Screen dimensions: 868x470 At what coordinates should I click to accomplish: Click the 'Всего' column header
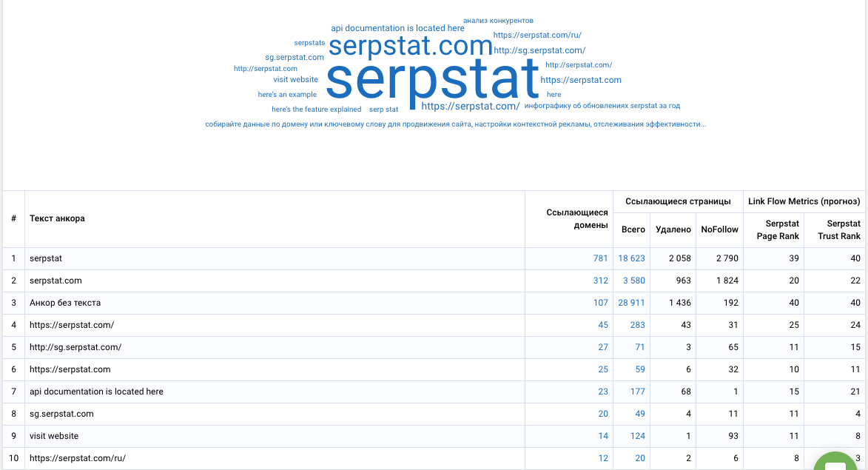pos(633,229)
